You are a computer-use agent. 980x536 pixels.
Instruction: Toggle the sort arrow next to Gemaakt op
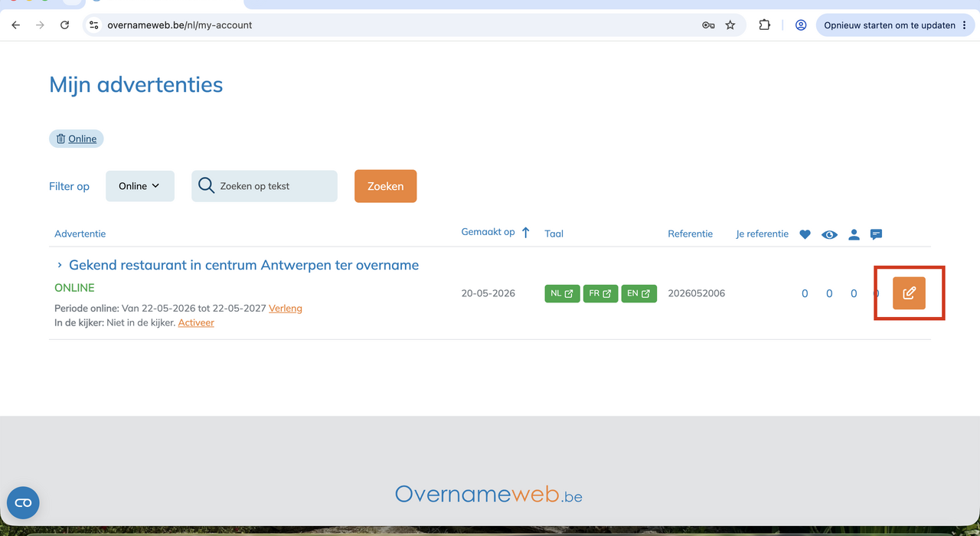(525, 233)
